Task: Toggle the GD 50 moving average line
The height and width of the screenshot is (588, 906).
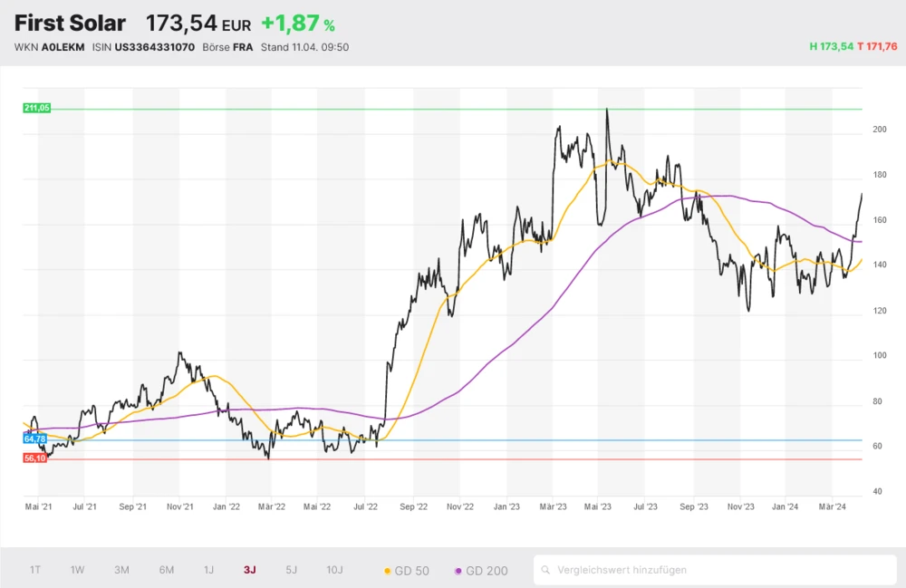Action: pos(407,571)
